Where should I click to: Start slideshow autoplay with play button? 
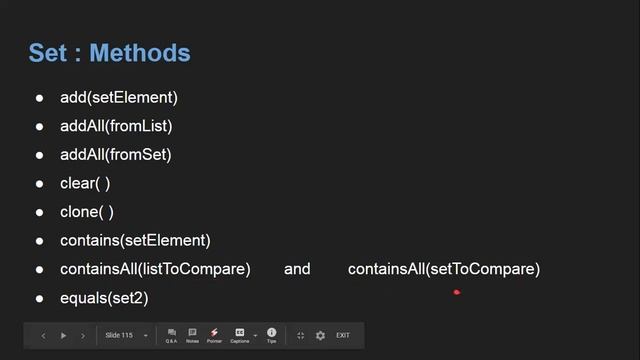pyautogui.click(x=63, y=336)
